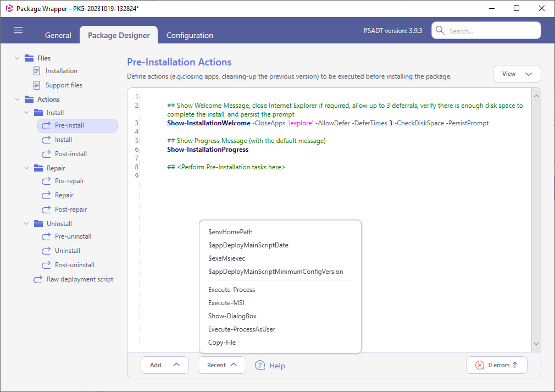The image size is (555, 392).
Task: Collapse the Uninstall group chevron
Action: (26, 224)
